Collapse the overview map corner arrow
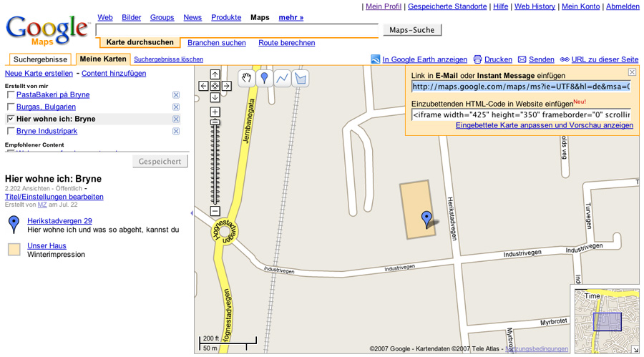Image resolution: width=644 pixels, height=357 pixels. point(635,349)
